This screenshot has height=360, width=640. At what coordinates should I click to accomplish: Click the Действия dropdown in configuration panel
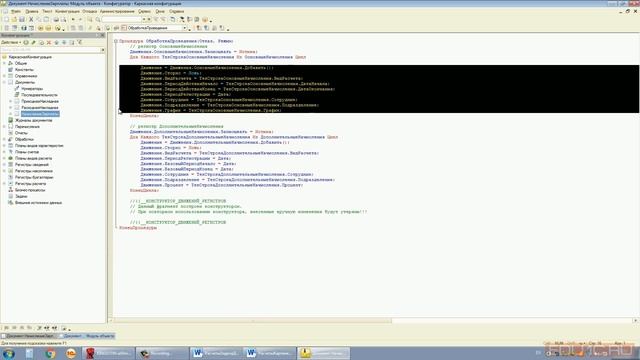click(11, 42)
